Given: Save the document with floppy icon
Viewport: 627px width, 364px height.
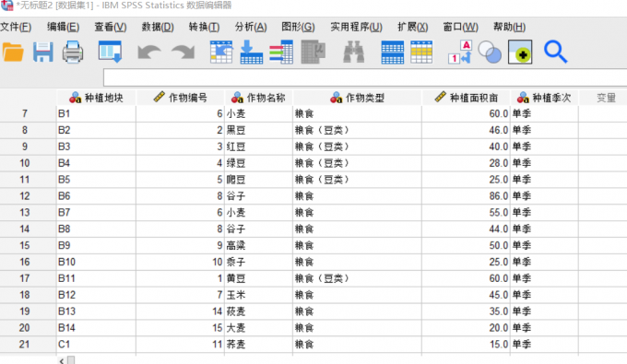Looking at the screenshot, I should coord(42,52).
